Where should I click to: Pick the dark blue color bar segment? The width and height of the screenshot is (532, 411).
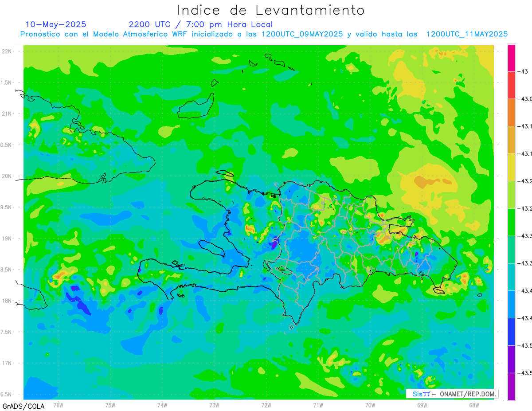[x=511, y=332]
